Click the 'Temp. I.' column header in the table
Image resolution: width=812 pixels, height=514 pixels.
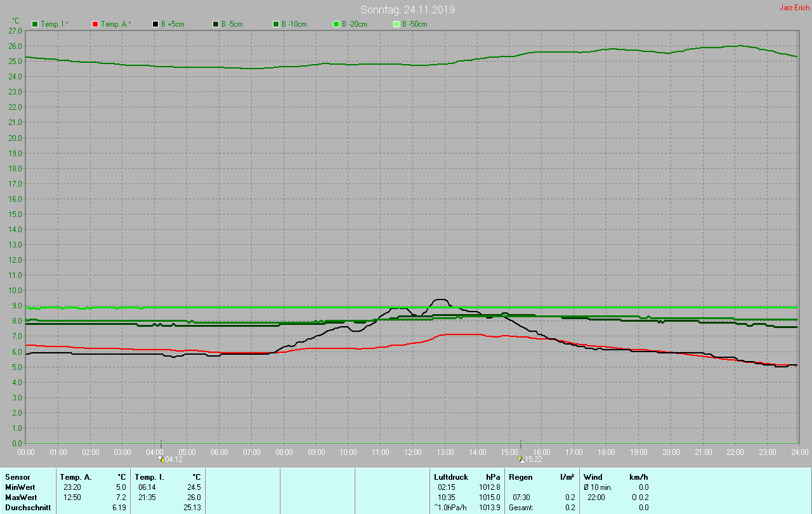pos(150,477)
